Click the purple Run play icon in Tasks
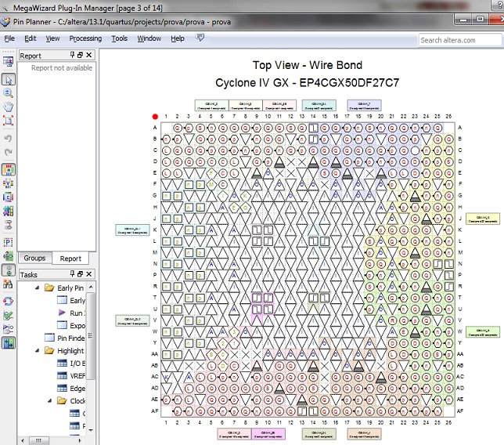This screenshot has width=504, height=445. [x=62, y=313]
